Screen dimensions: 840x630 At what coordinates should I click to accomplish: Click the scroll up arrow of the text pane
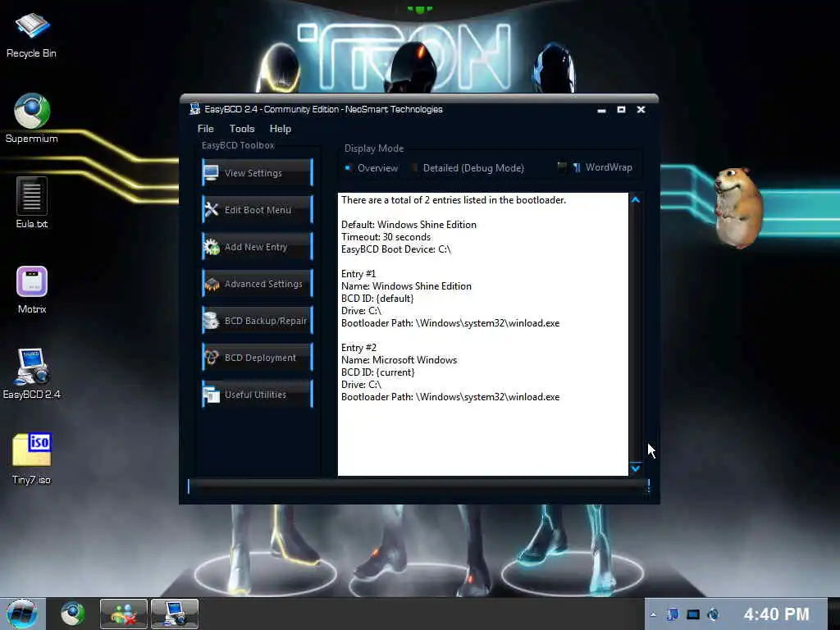pos(636,200)
